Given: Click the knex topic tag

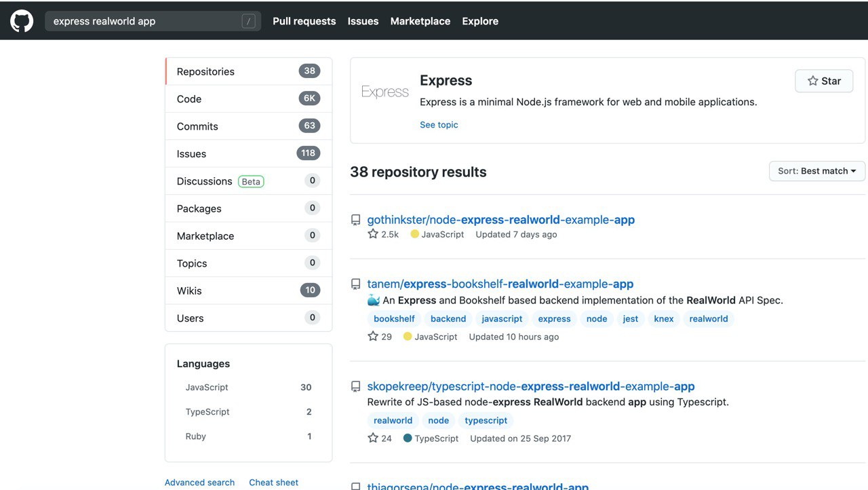Looking at the screenshot, I should coord(664,319).
